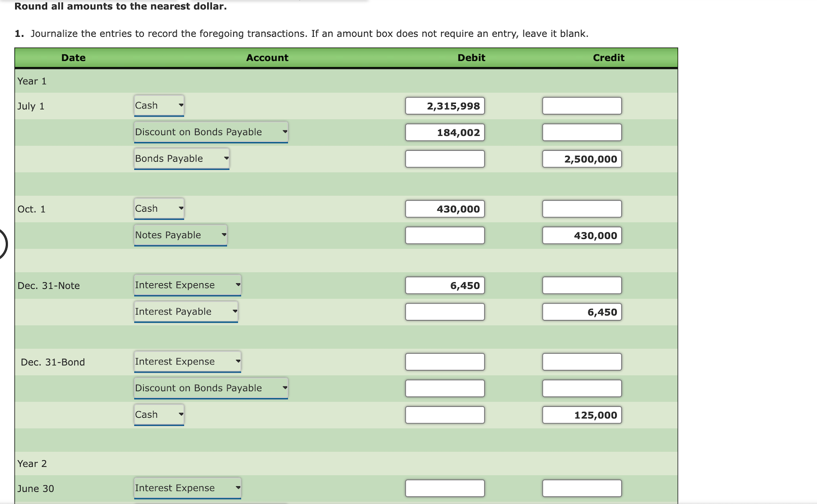Viewport: 817px width, 504px height.
Task: Expand the Notes Payable account dropdown
Action: pyautogui.click(x=180, y=234)
